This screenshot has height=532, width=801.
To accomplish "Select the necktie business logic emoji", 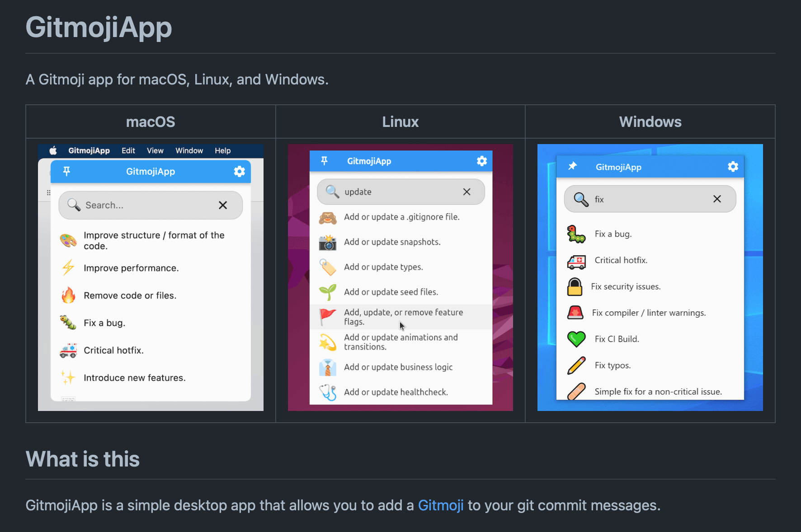I will click(328, 367).
